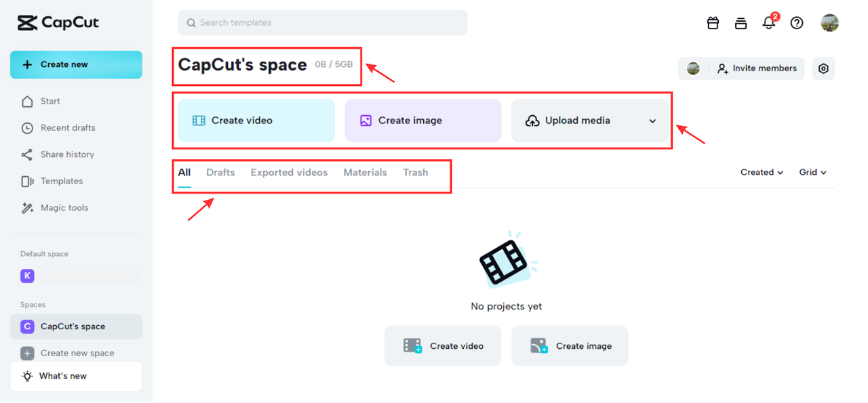Click the space member avatar thumbnail
The image size is (868, 403).
point(693,68)
